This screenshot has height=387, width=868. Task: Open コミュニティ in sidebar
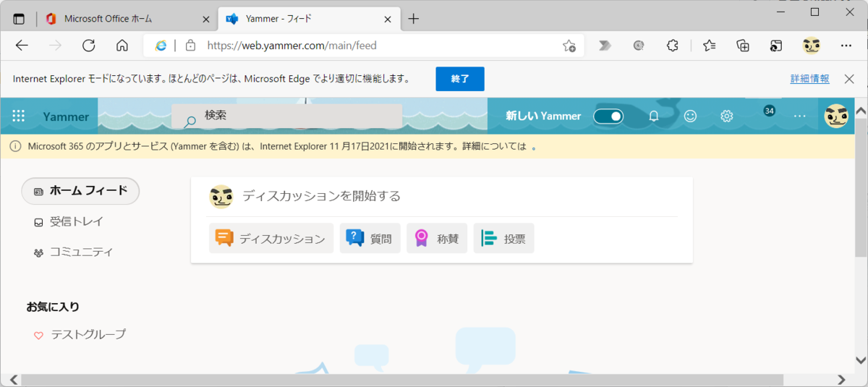coord(73,252)
